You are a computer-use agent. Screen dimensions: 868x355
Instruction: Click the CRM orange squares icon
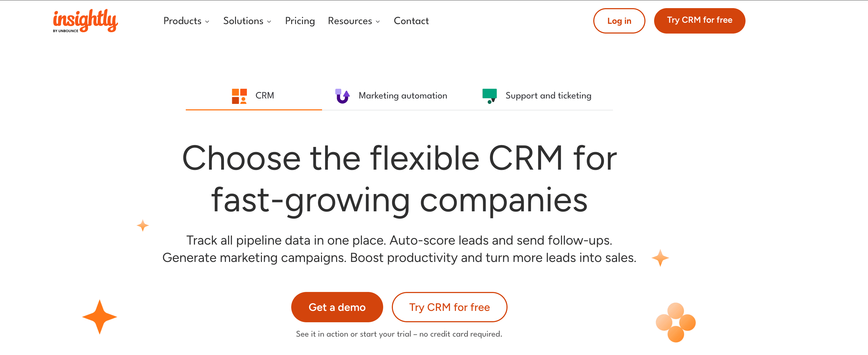(239, 96)
